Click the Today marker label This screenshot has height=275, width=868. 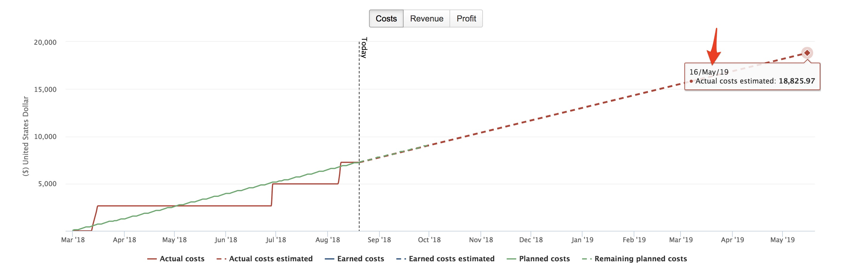[364, 47]
